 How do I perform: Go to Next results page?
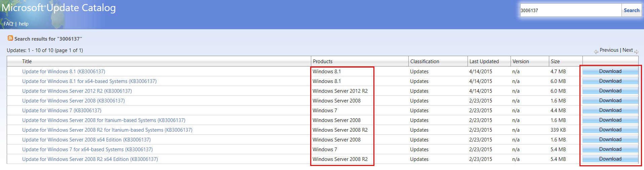(x=628, y=50)
